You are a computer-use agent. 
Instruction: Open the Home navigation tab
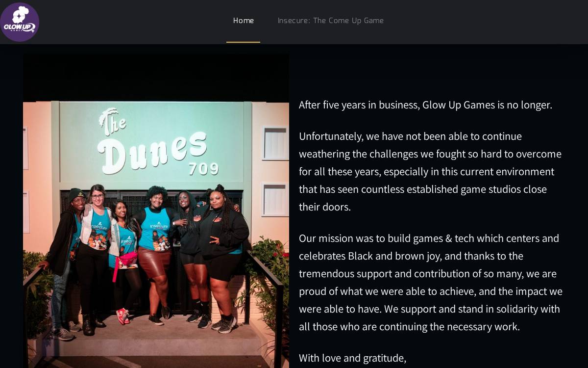[x=244, y=21]
